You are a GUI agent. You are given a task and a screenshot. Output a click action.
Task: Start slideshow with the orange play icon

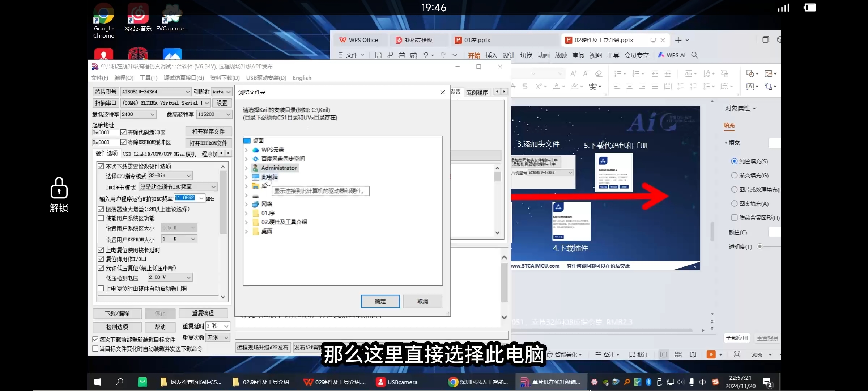[x=711, y=354]
